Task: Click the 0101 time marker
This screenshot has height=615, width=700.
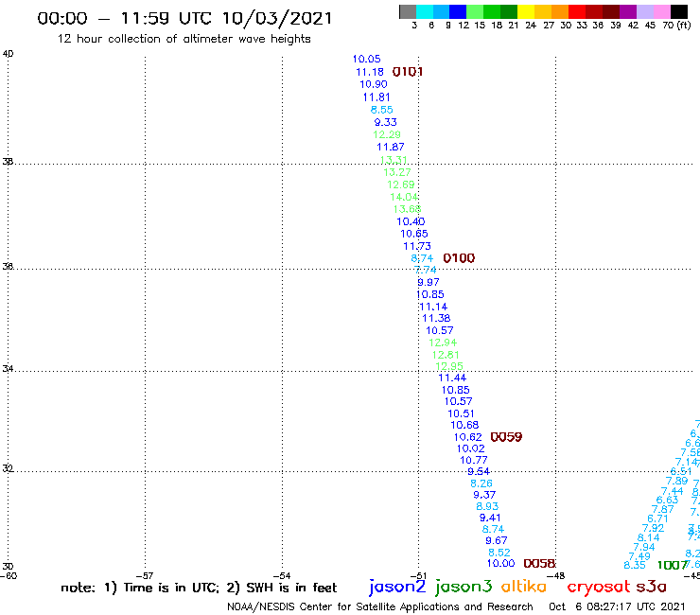Action: pyautogui.click(x=408, y=72)
